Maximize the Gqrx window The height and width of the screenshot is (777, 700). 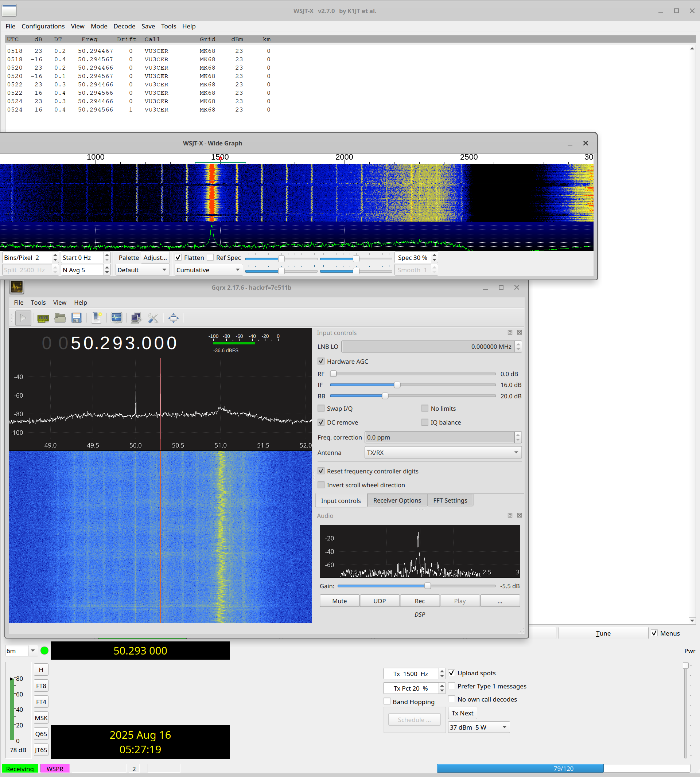coord(501,287)
